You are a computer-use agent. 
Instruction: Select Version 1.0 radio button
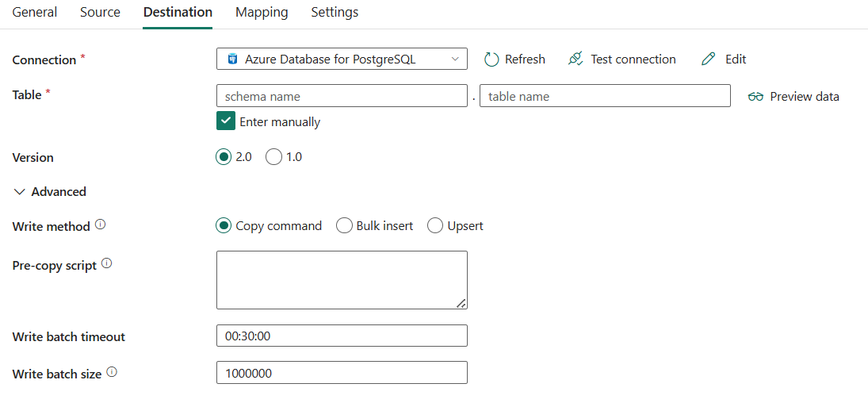(x=273, y=157)
